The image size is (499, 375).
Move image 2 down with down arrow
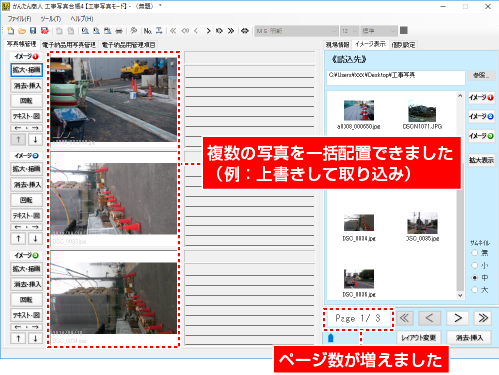[35, 239]
